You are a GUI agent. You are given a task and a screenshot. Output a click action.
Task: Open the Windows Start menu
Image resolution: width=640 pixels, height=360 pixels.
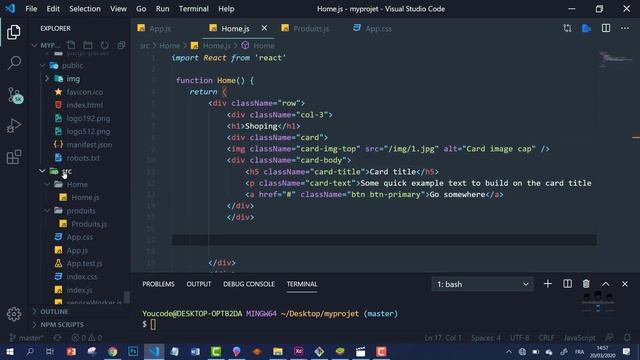coord(9,351)
